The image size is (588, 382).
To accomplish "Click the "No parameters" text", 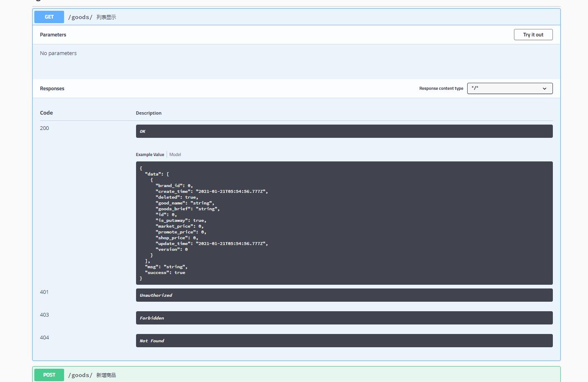I will [58, 53].
